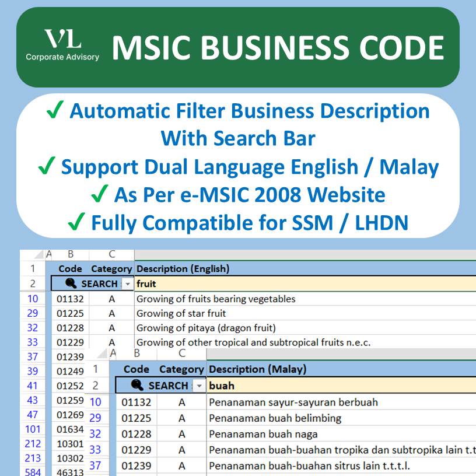Select row header 47 in the English sheet
Viewport: 476px width, 476px height.
tap(33, 415)
